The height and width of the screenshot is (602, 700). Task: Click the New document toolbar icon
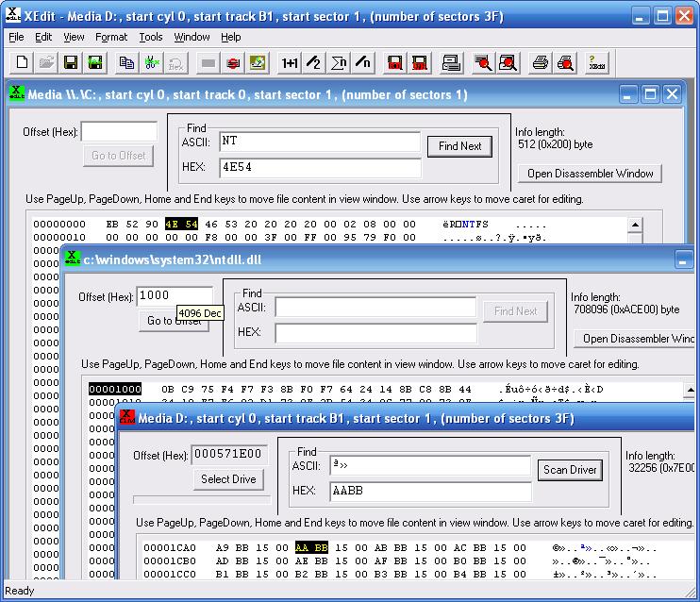tap(23, 63)
